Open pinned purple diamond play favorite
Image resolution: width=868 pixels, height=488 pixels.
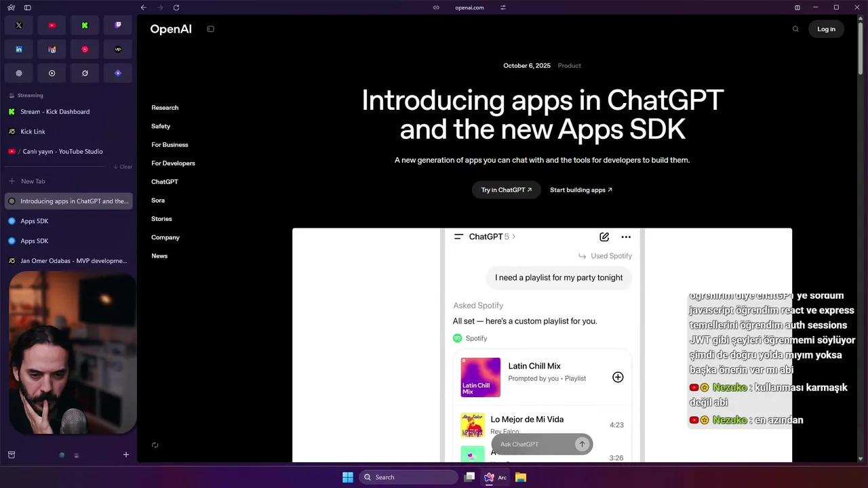click(118, 73)
